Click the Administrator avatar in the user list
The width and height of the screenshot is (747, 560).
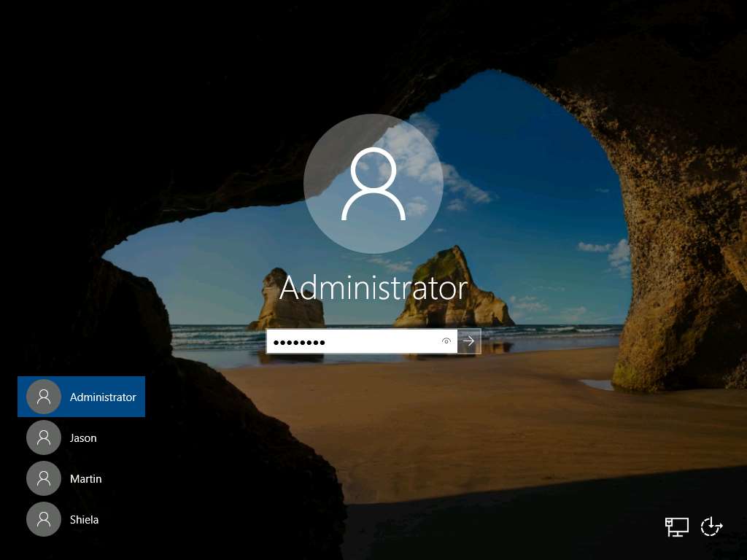(x=43, y=397)
